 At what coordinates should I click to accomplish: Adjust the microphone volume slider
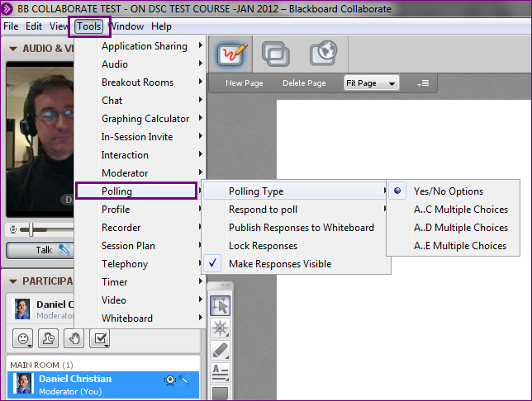(31, 230)
